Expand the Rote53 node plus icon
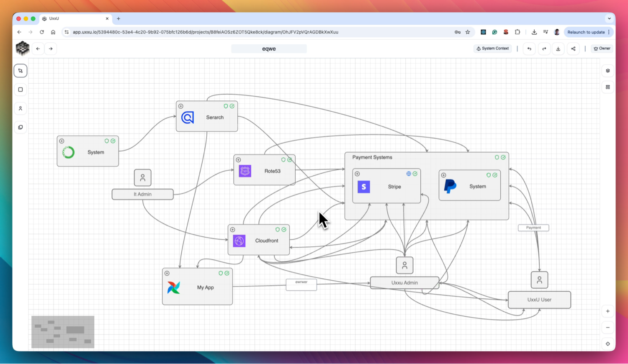Image resolution: width=628 pixels, height=364 pixels. click(238, 160)
